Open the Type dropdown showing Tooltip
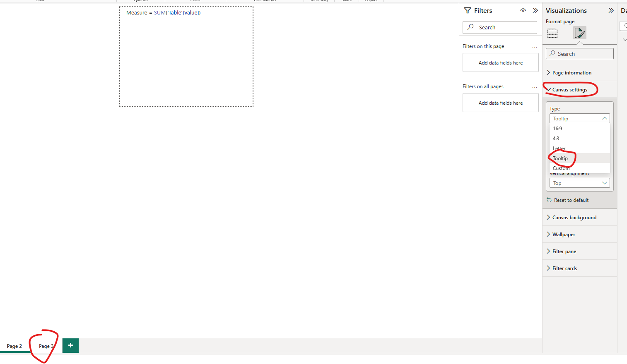This screenshot has height=364, width=627. point(580,119)
